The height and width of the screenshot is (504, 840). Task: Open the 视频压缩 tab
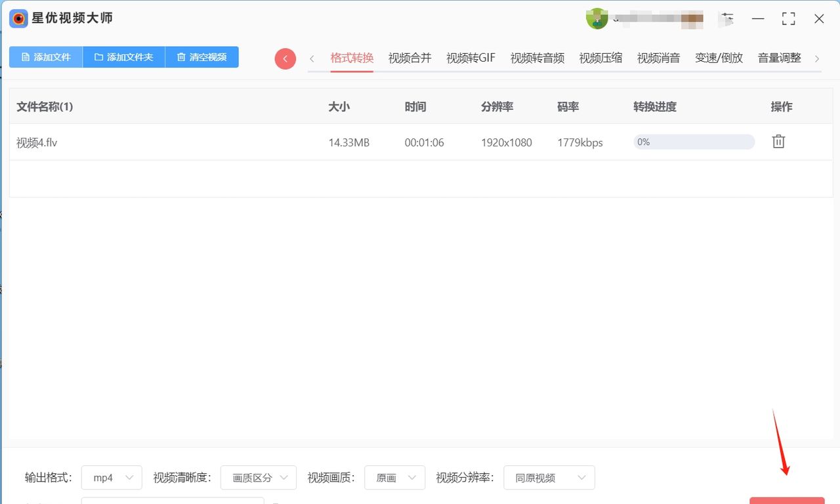tap(600, 58)
